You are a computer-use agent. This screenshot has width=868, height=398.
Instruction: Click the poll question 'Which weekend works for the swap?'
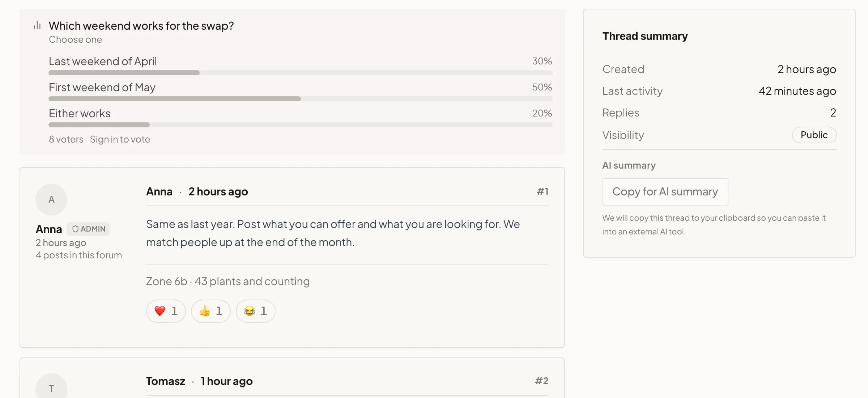point(141,26)
